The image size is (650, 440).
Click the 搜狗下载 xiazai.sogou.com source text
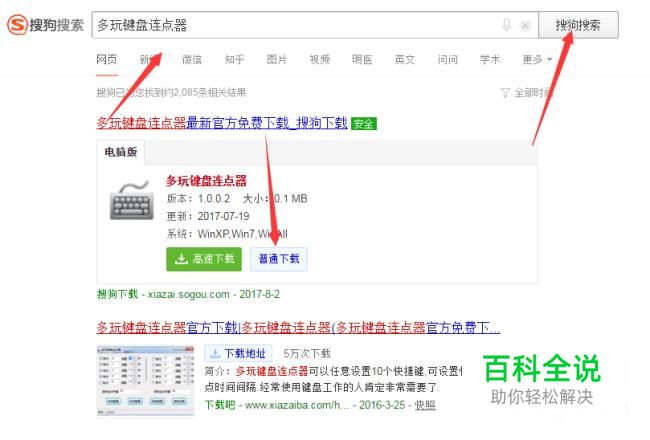(x=188, y=294)
